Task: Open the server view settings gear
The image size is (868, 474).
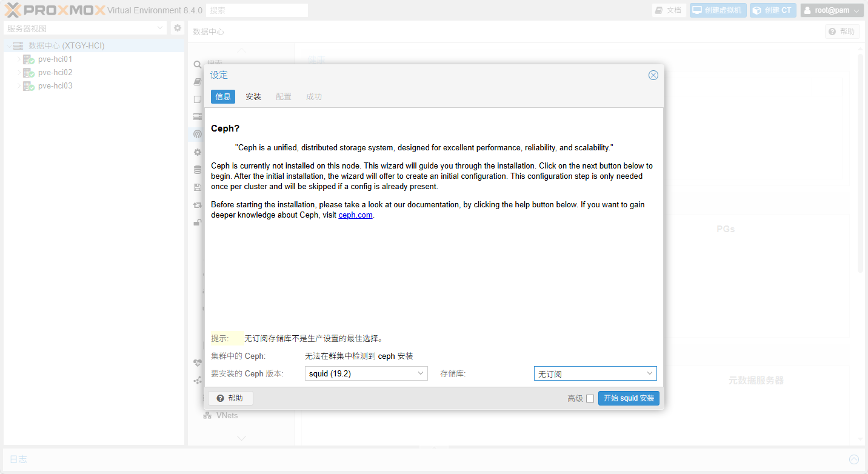Action: pos(178,28)
